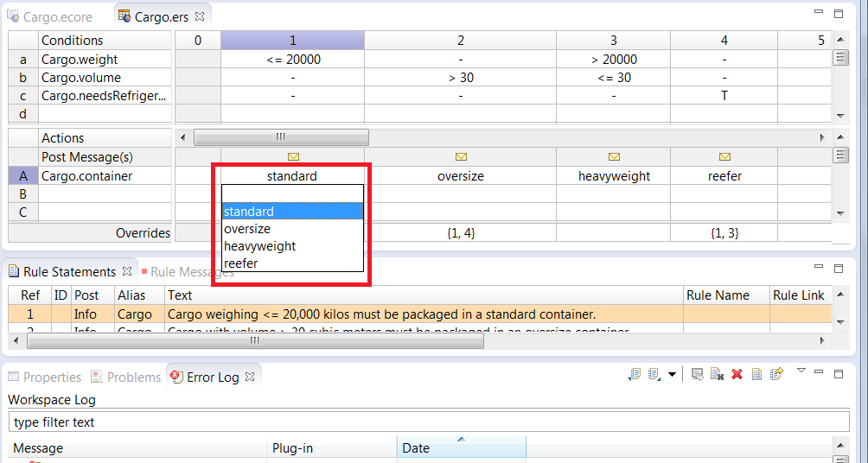Click the Open Log document icon
The width and height of the screenshot is (868, 463).
click(756, 375)
